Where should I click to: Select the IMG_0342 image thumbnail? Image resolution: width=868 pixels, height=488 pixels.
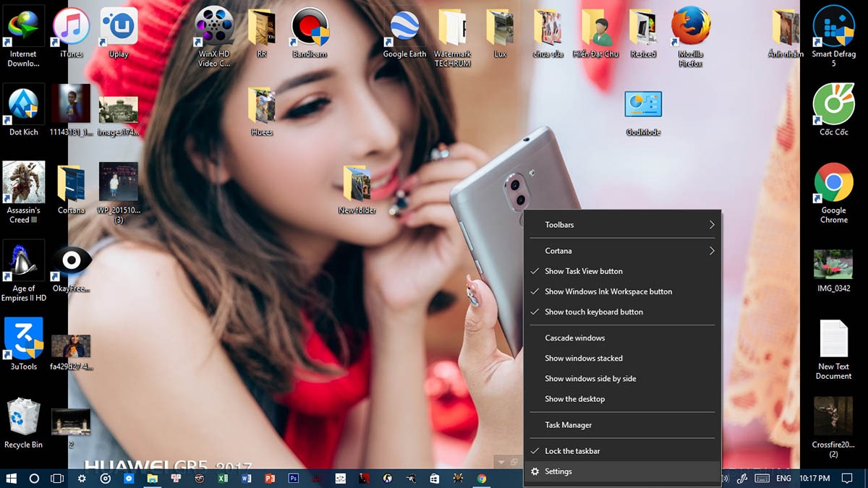(833, 271)
